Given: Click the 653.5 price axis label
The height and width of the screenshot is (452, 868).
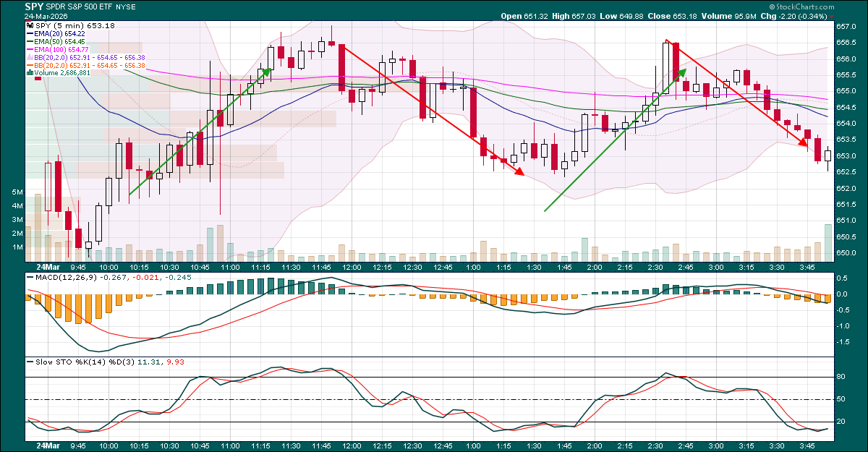Looking at the screenshot, I should [x=846, y=140].
